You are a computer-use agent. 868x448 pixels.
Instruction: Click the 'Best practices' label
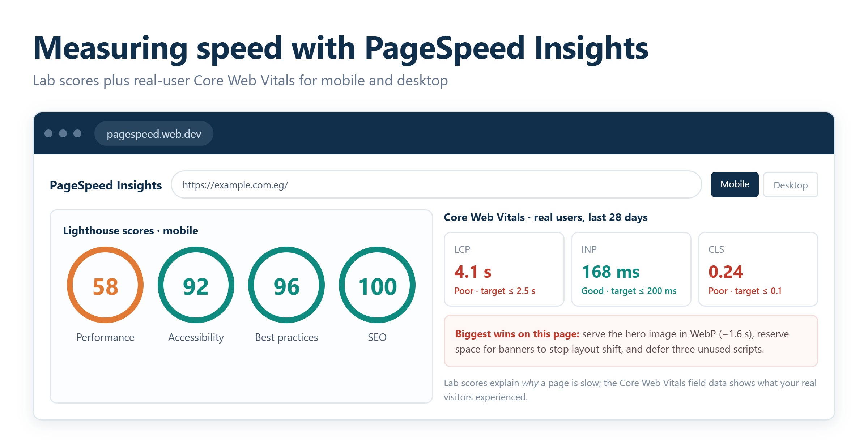pos(286,337)
